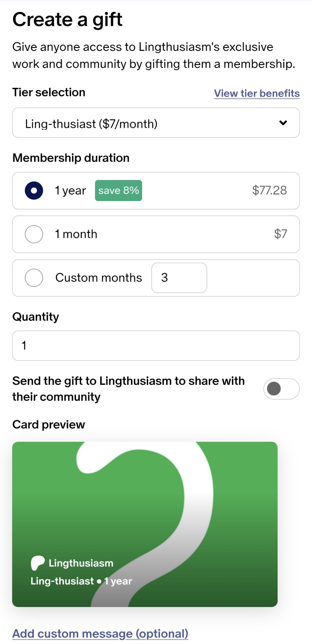Choose the Custom months radio button
Image resolution: width=312 pixels, height=644 pixels.
[34, 278]
